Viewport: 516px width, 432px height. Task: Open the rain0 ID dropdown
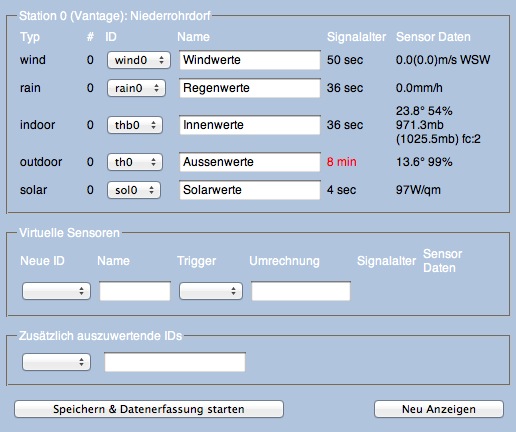click(136, 88)
